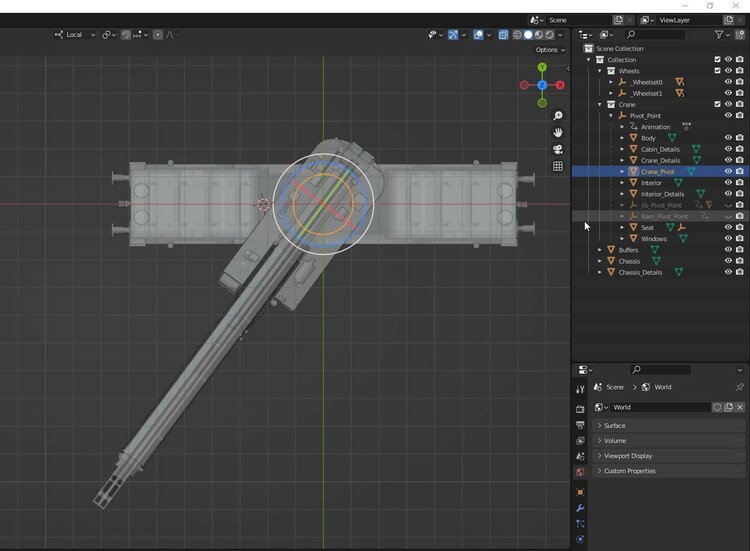Image resolution: width=750 pixels, height=551 pixels.
Task: Expand the Viewport Display panel
Action: tap(629, 456)
